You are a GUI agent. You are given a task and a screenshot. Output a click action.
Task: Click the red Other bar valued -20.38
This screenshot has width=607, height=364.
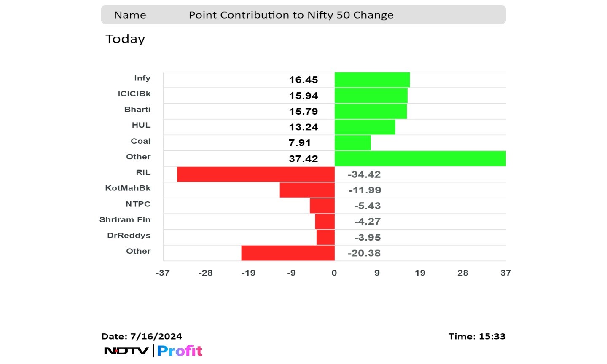[288, 253]
